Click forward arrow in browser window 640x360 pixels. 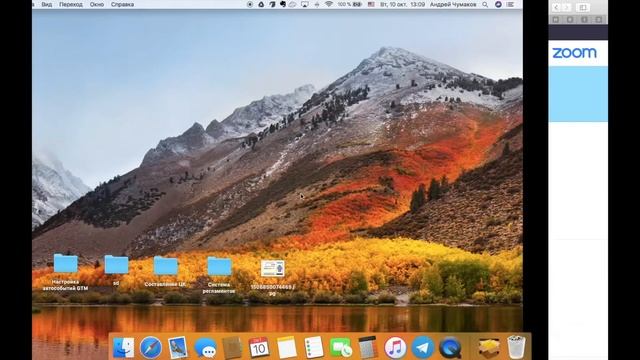click(x=567, y=7)
